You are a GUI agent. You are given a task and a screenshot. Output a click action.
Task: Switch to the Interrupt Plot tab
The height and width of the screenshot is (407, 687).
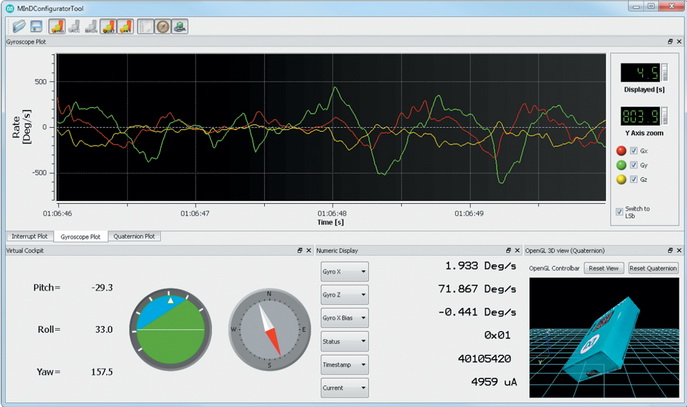pos(29,236)
